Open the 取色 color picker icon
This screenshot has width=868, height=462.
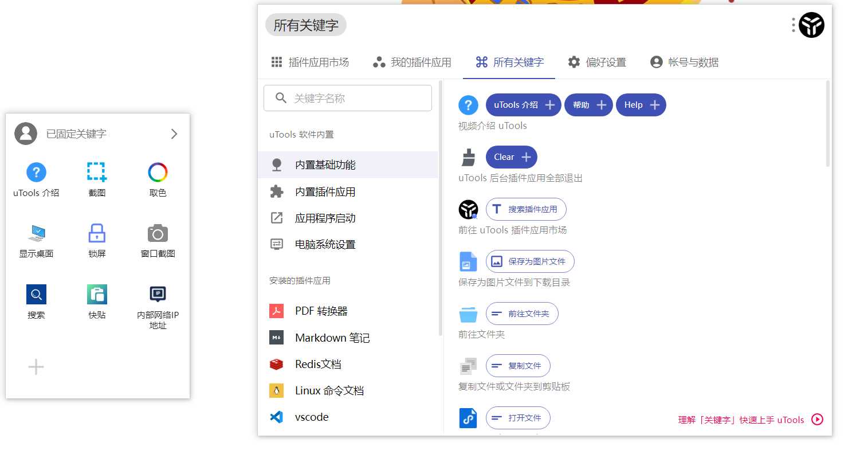[158, 172]
